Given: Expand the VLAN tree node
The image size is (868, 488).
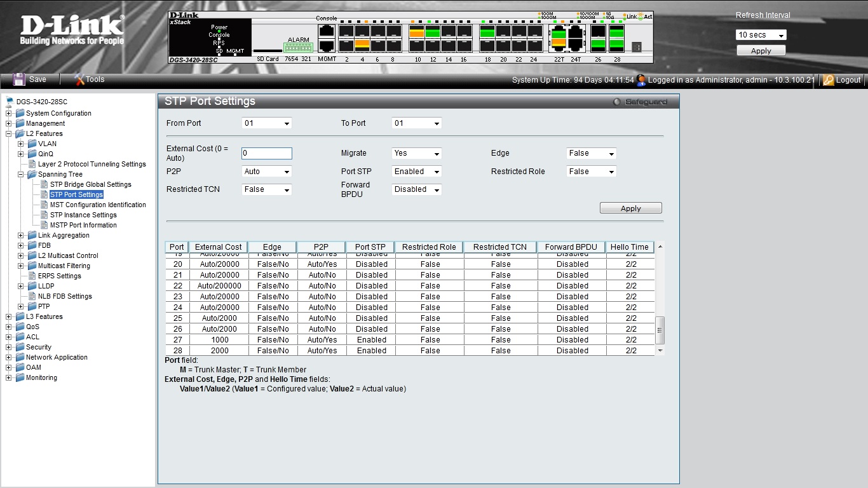Looking at the screenshot, I should click(x=21, y=144).
